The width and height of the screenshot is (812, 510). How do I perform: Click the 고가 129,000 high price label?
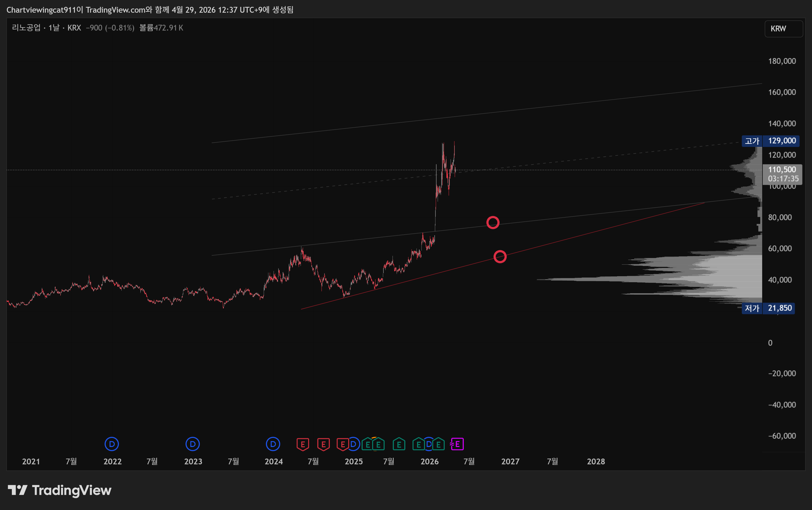click(x=770, y=141)
